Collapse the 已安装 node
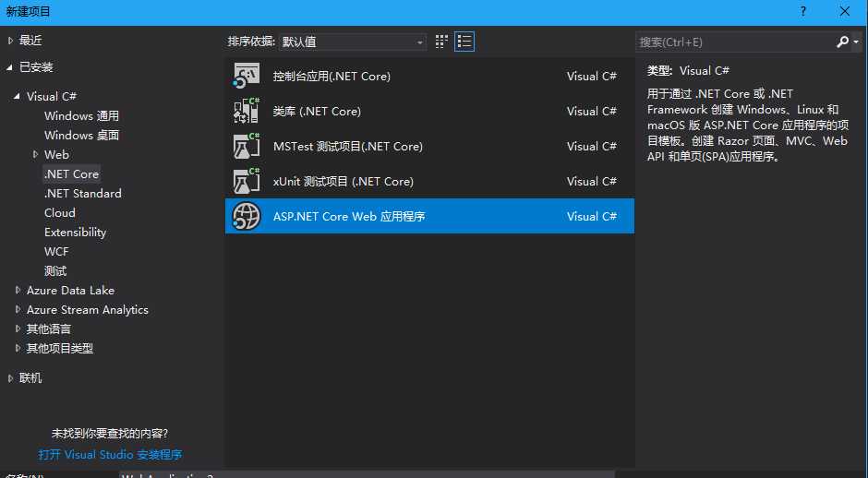The height and width of the screenshot is (478, 868). coord(9,67)
